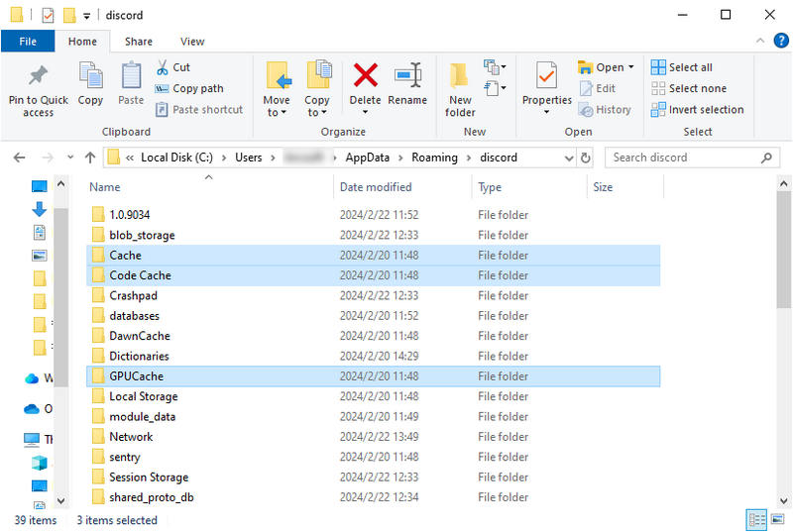Open the File menu tab
This screenshot has width=793, height=532.
click(28, 42)
